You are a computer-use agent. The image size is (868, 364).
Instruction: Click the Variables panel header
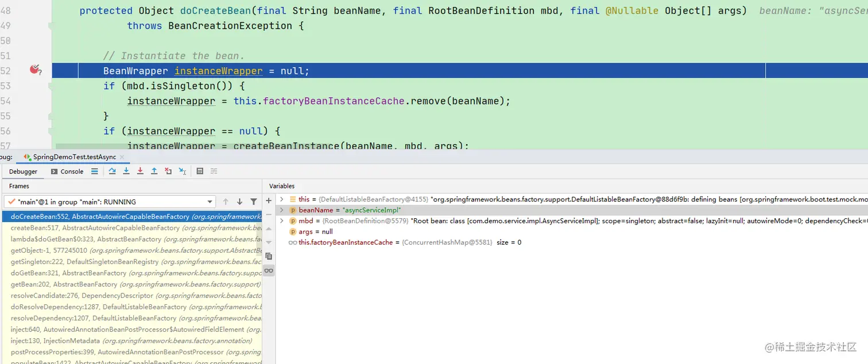point(282,186)
